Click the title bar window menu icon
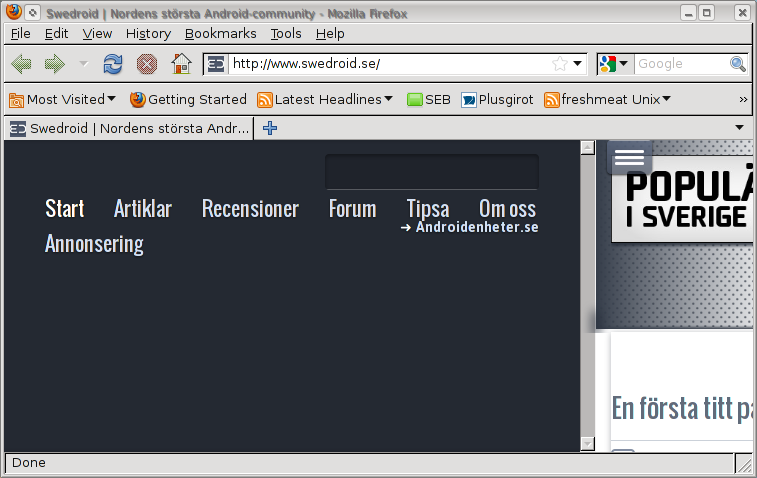Image resolution: width=757 pixels, height=478 pixels. 32,13
